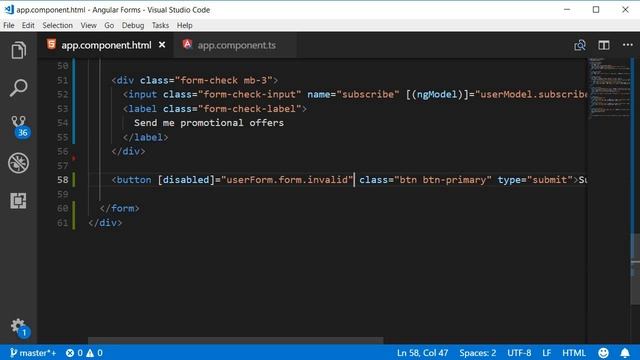Open the Search view in activity bar
The image size is (640, 360).
(18, 88)
